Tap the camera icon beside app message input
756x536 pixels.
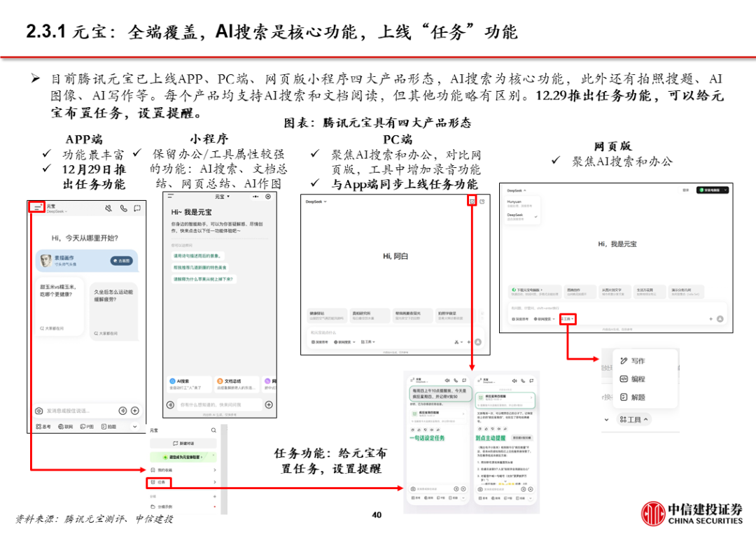(39, 411)
